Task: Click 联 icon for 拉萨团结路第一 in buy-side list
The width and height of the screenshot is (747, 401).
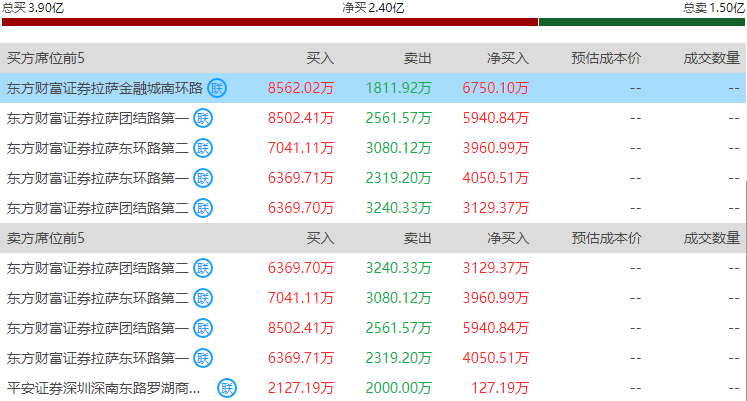Action: click(203, 118)
